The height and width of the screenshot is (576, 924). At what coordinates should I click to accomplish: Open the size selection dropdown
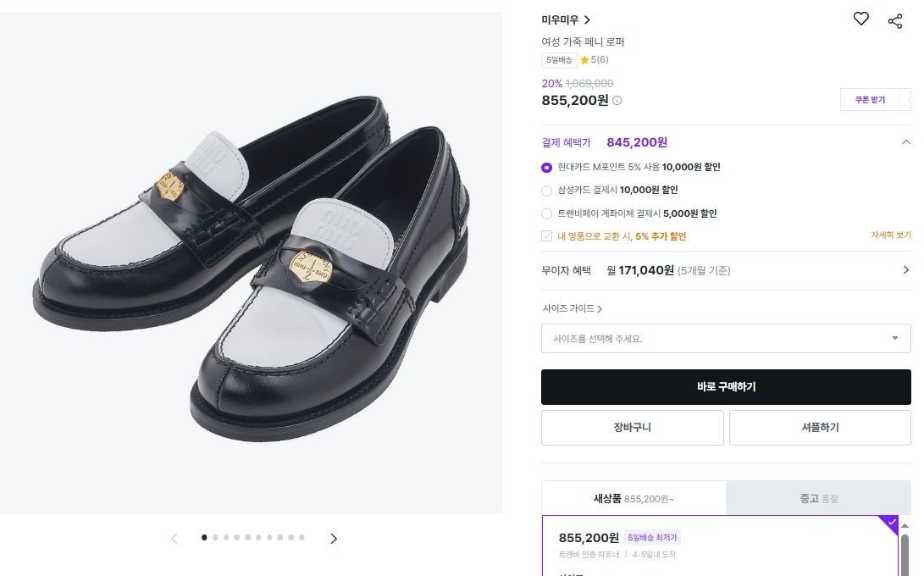point(726,339)
